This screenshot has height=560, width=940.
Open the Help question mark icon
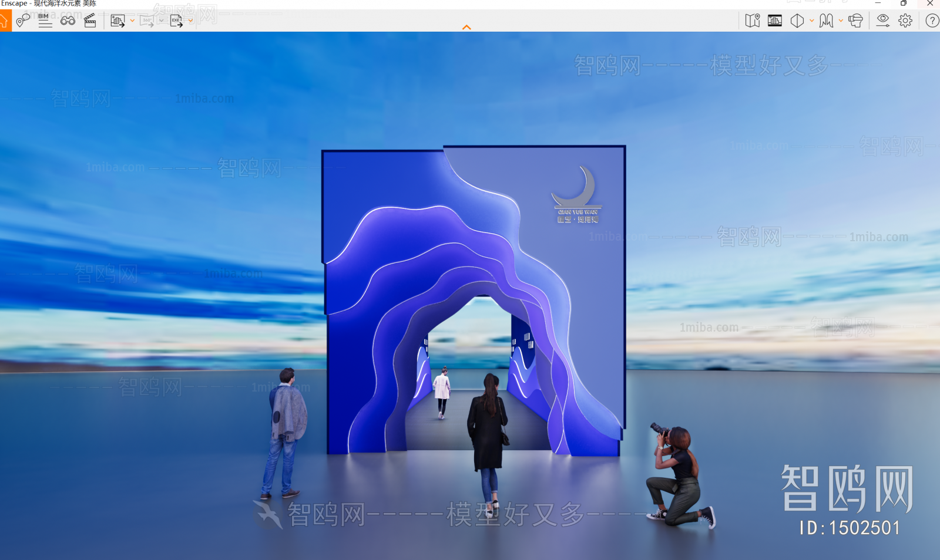[932, 21]
